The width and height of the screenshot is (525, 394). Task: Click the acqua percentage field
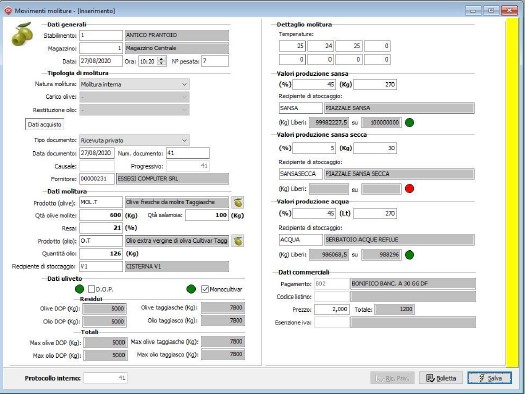tap(314, 213)
